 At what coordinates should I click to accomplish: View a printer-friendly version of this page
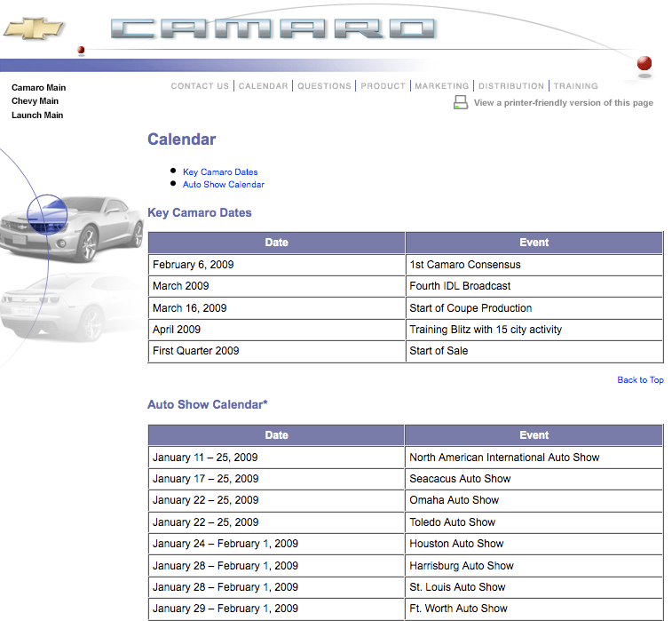(563, 103)
